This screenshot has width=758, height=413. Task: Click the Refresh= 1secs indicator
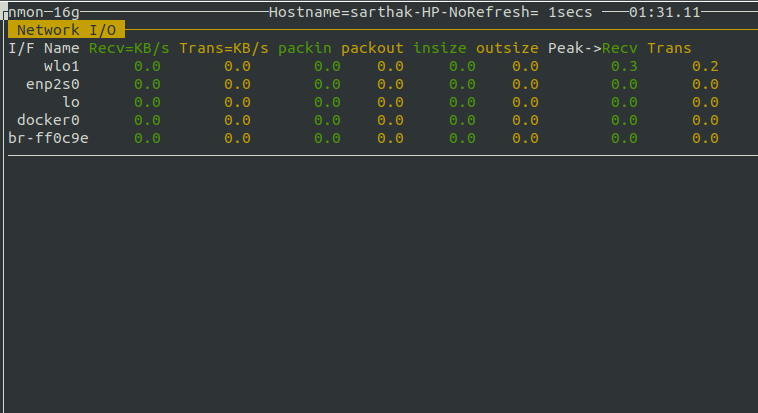tap(529, 12)
